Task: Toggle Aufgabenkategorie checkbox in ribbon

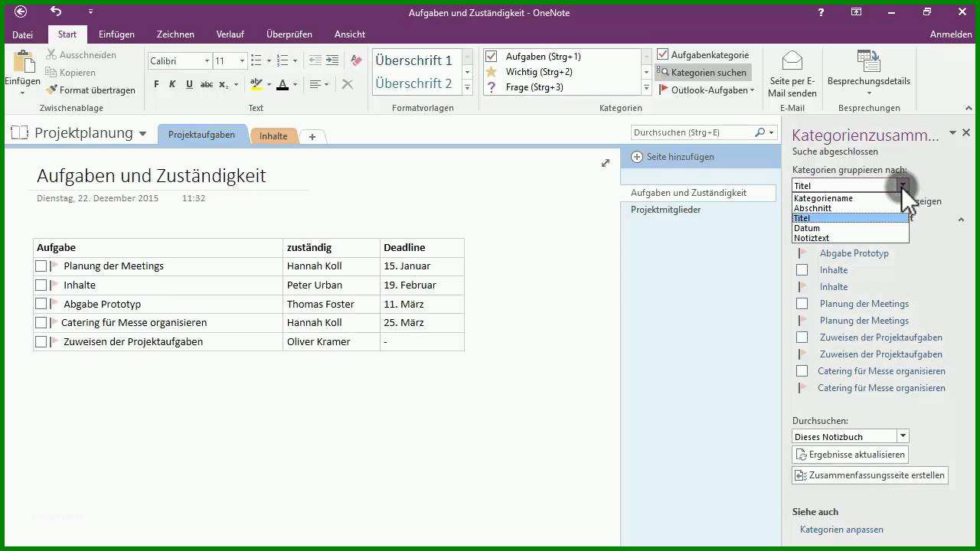Action: (x=663, y=55)
